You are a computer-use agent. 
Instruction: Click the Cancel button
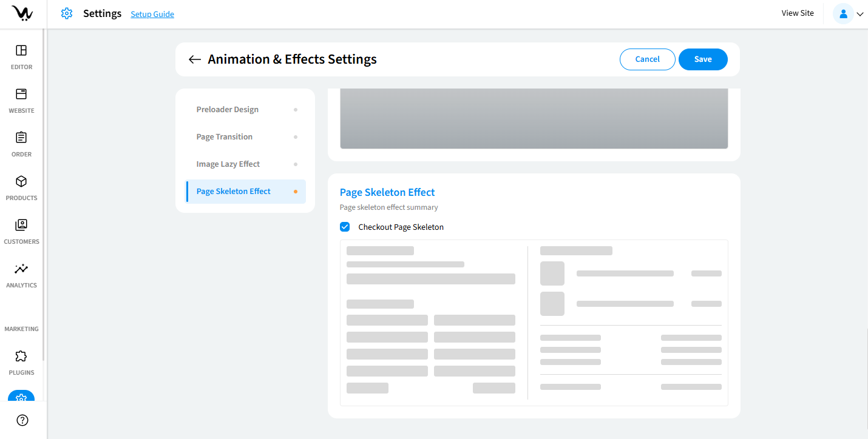click(647, 59)
